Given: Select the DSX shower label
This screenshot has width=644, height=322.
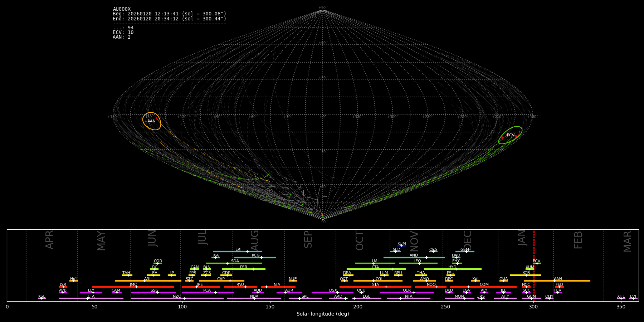Looking at the screenshot, I should pyautogui.click(x=333, y=291).
